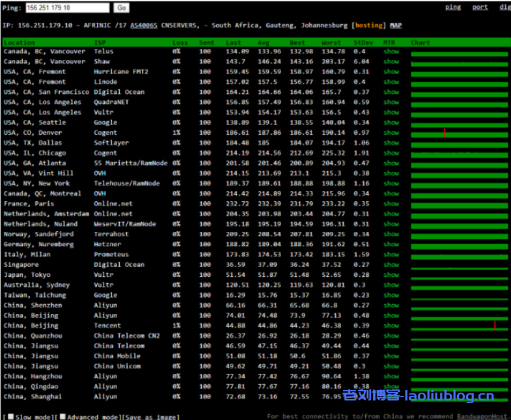Click the Save as image link

tap(151, 417)
